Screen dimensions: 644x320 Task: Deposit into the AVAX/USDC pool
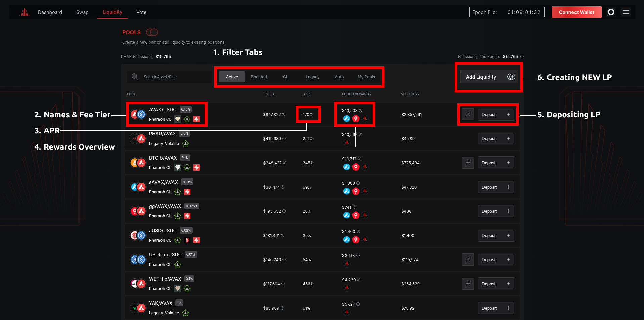[496, 114]
